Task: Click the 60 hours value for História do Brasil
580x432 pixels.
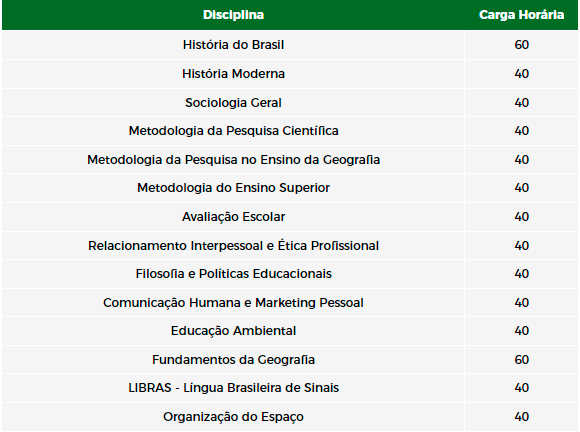Action: 522,45
